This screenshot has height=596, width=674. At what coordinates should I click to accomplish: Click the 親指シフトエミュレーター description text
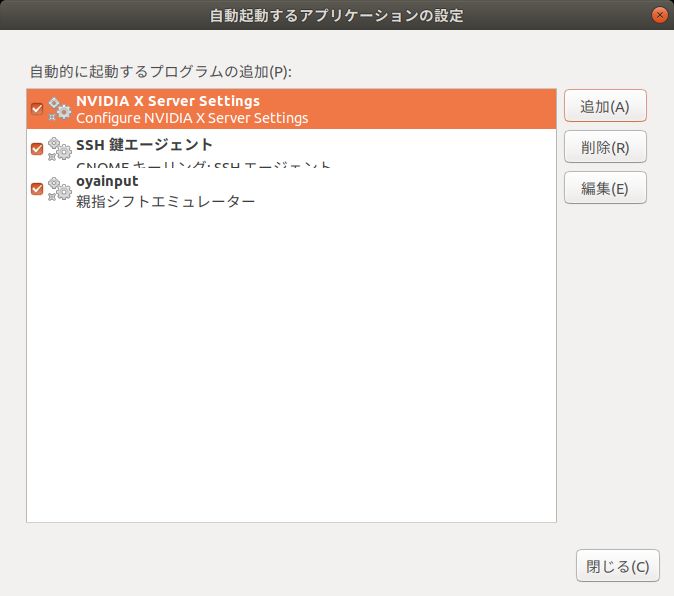point(166,201)
